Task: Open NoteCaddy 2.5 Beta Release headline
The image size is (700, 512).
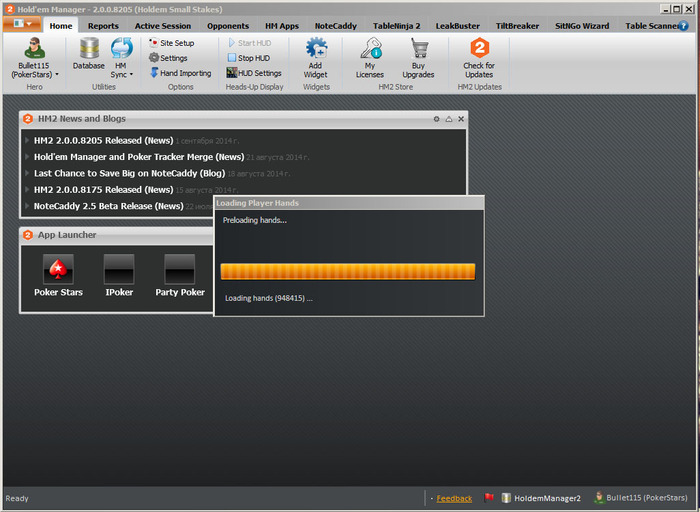Action: click(108, 206)
